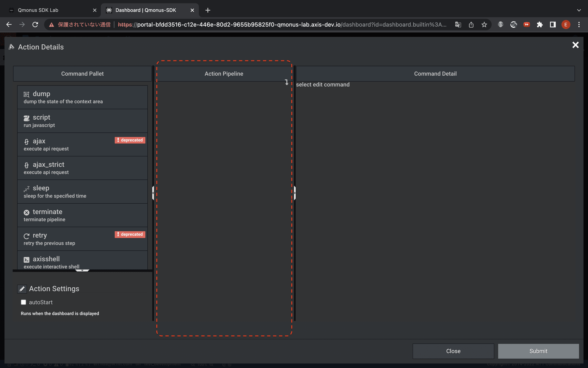Open the Chrome three-dot menu

pyautogui.click(x=579, y=25)
